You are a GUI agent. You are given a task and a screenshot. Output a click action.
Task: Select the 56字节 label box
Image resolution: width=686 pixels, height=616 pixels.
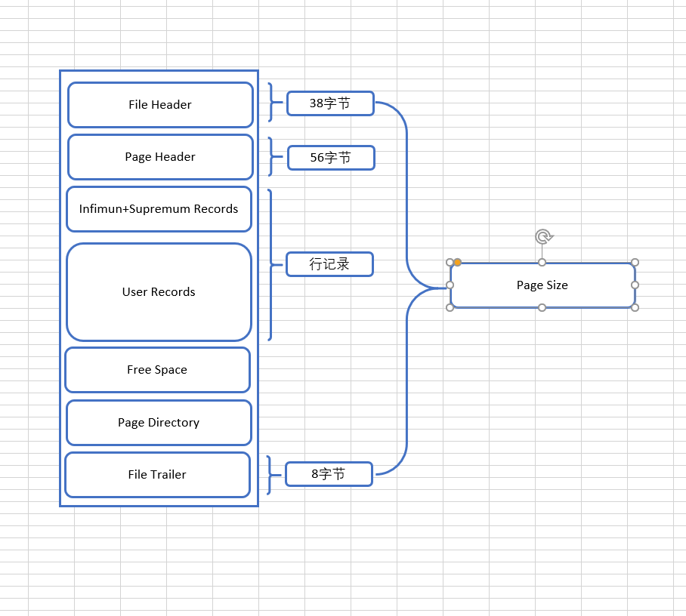[x=331, y=157]
